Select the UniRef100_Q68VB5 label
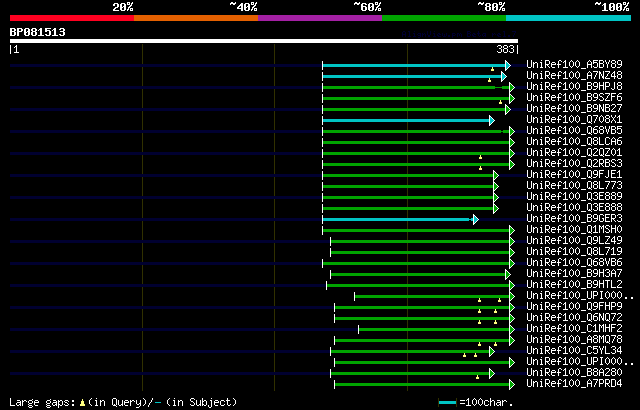 coord(574,130)
